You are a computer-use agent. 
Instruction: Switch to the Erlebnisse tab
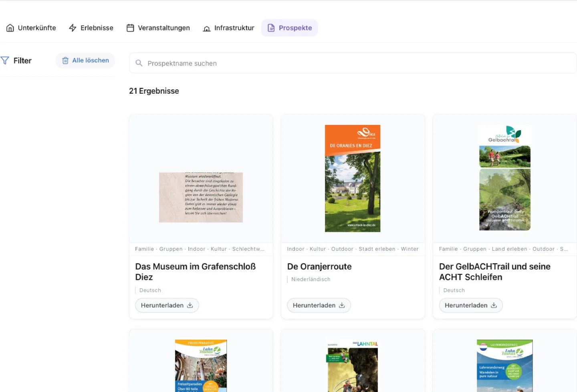tap(91, 28)
